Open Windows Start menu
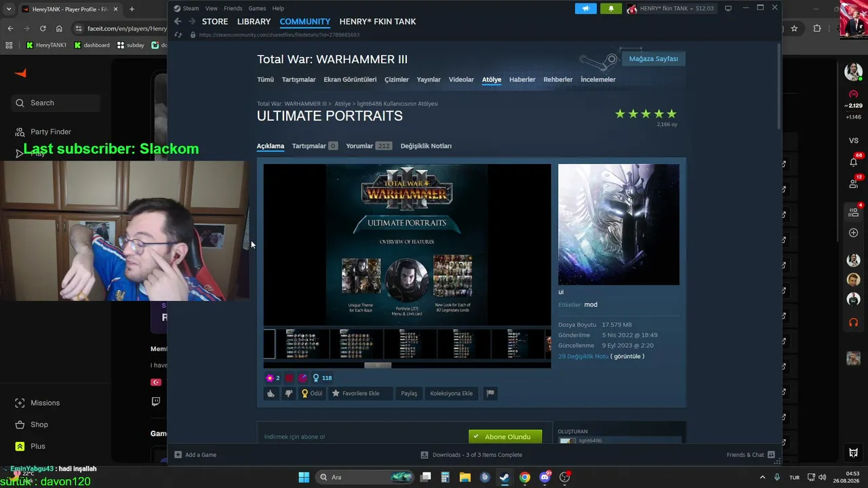 coord(304,477)
